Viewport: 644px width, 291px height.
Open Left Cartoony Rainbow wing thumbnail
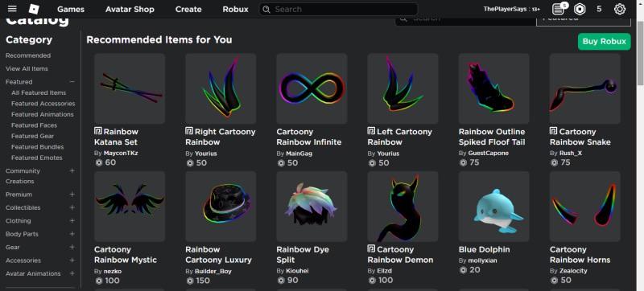(x=403, y=88)
